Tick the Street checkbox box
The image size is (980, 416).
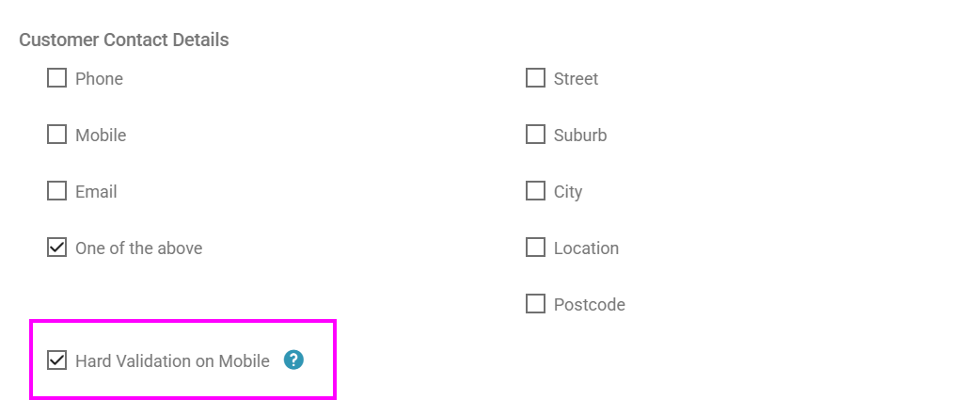tap(535, 78)
